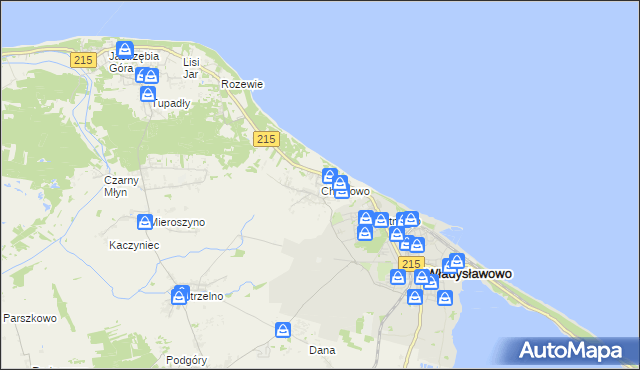This screenshot has height=370, width=640.
Task: Select the topmost shop marker at Chłapowo
Action: [x=330, y=176]
